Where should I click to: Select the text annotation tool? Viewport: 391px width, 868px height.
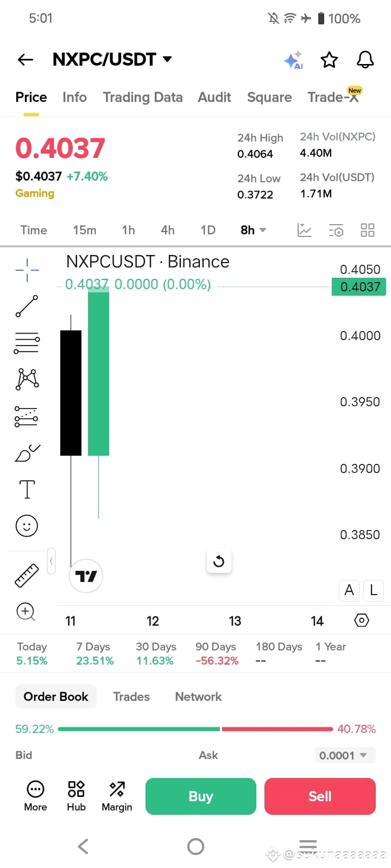click(x=27, y=489)
